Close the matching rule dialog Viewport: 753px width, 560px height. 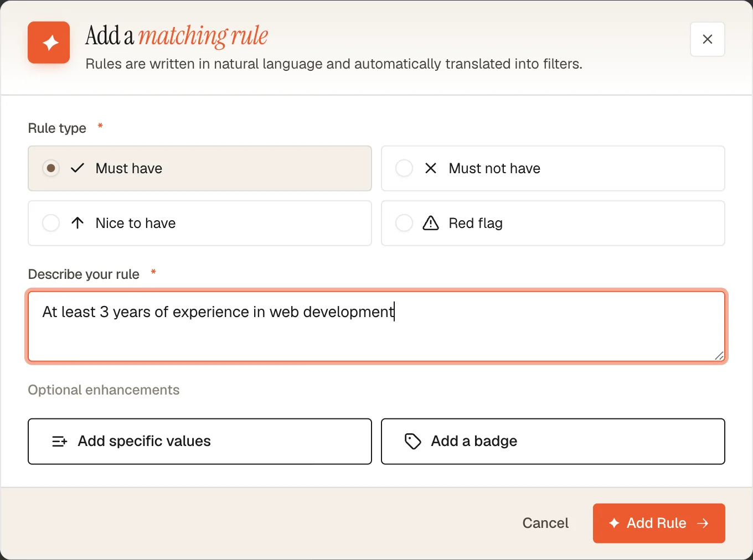[x=707, y=39]
